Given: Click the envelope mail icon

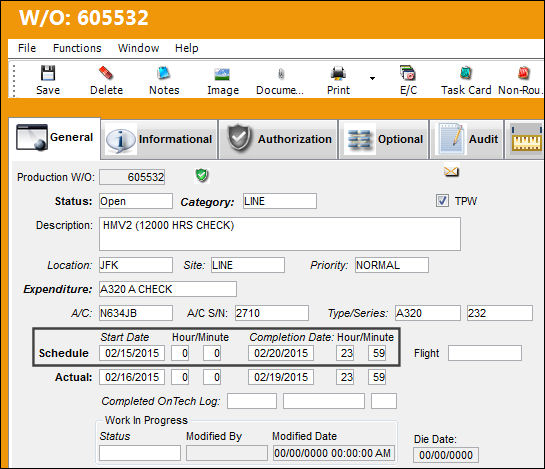Looking at the screenshot, I should click(451, 171).
